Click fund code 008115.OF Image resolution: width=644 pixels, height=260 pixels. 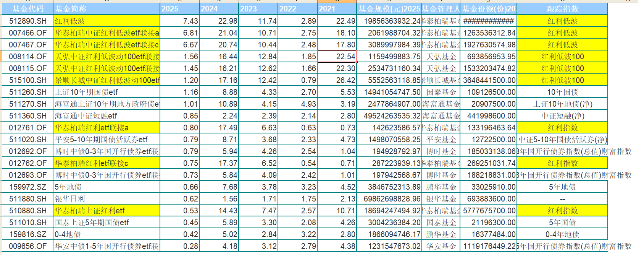pos(27,68)
